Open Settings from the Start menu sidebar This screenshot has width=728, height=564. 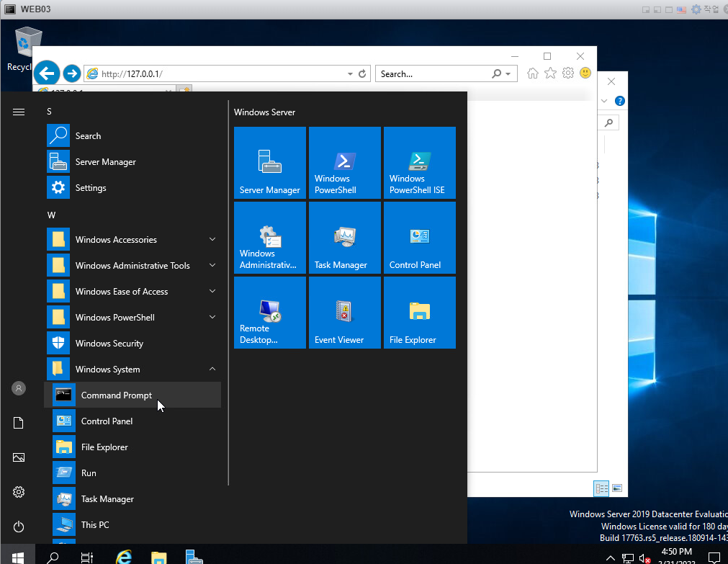pyautogui.click(x=19, y=492)
